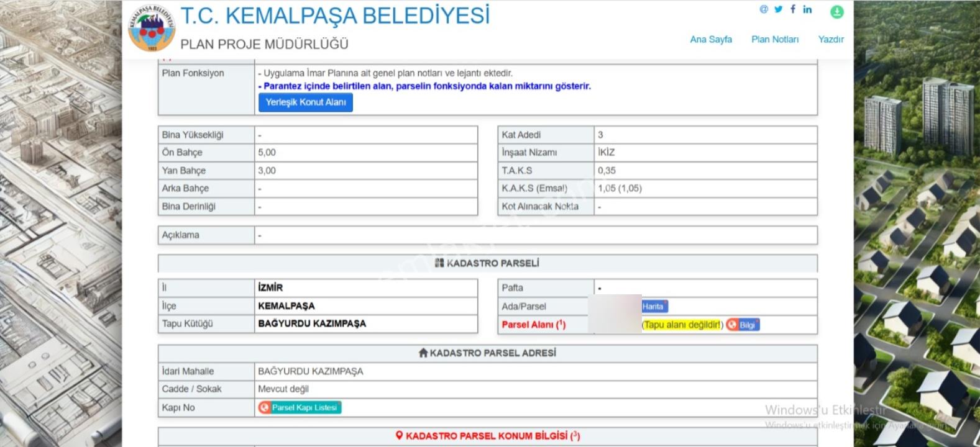
Task: Click the location pin icon in Konum Bilgisi header
Action: [x=400, y=436]
